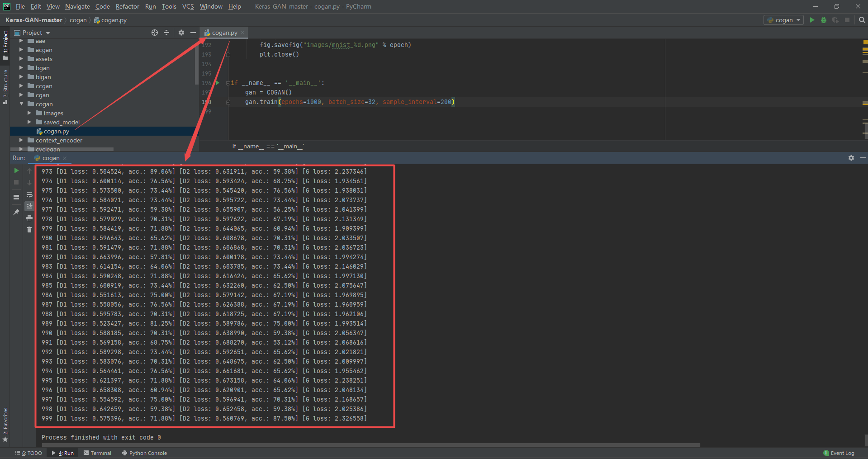Open the Tools menu
Image resolution: width=868 pixels, height=459 pixels.
coord(169,6)
